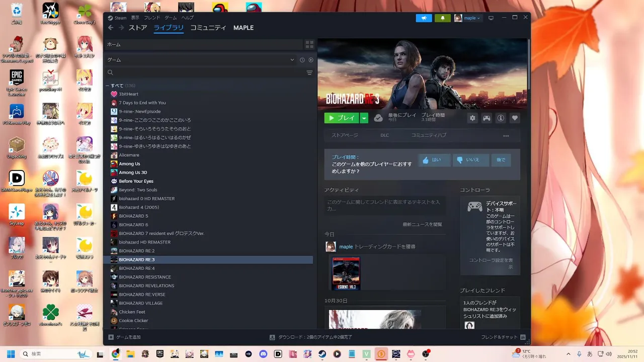Screen dimensions: 644x362
Task: Open the フレンド menu
Action: (x=152, y=18)
